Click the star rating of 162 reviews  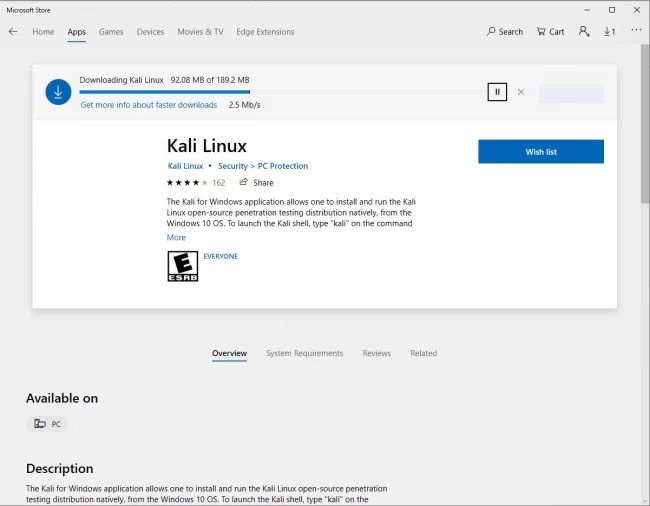point(196,183)
